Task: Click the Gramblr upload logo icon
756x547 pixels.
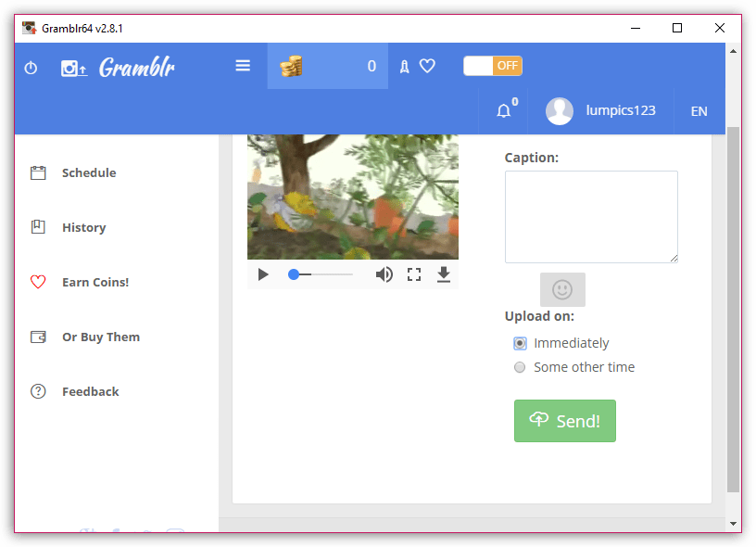Action: coord(74,68)
